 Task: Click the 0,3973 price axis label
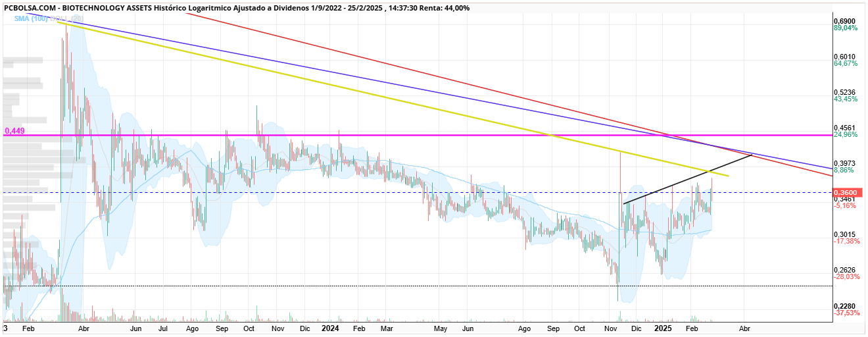click(845, 163)
